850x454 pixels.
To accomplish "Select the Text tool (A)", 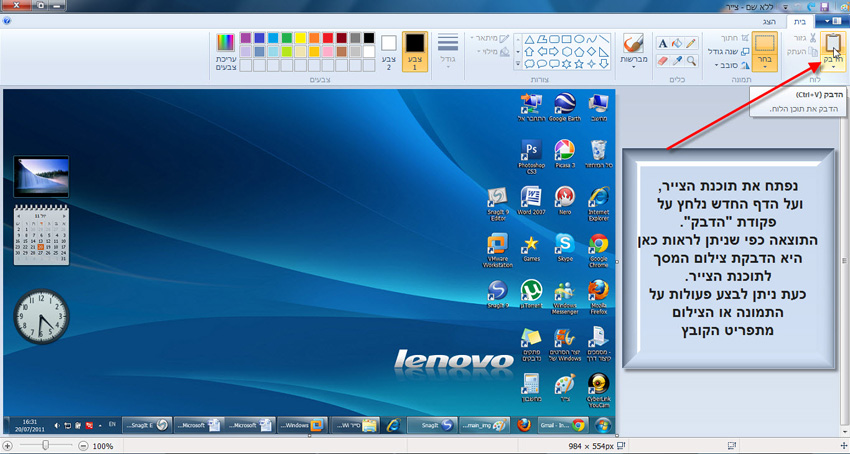I will pos(663,43).
